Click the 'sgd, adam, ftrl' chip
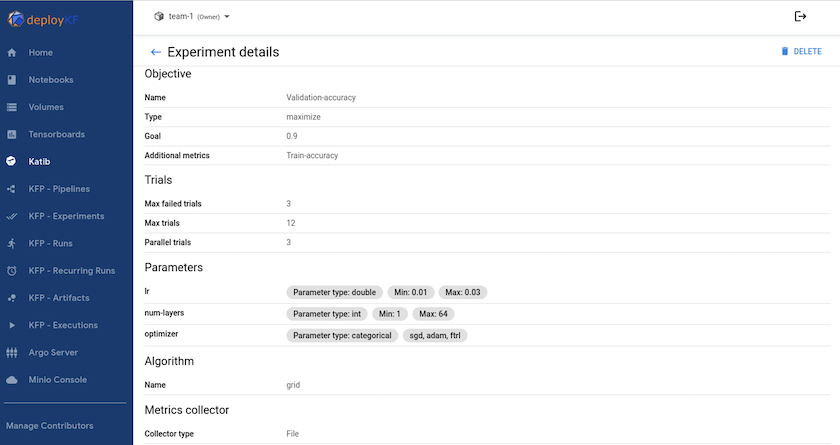Image resolution: width=840 pixels, height=445 pixels. click(x=436, y=335)
